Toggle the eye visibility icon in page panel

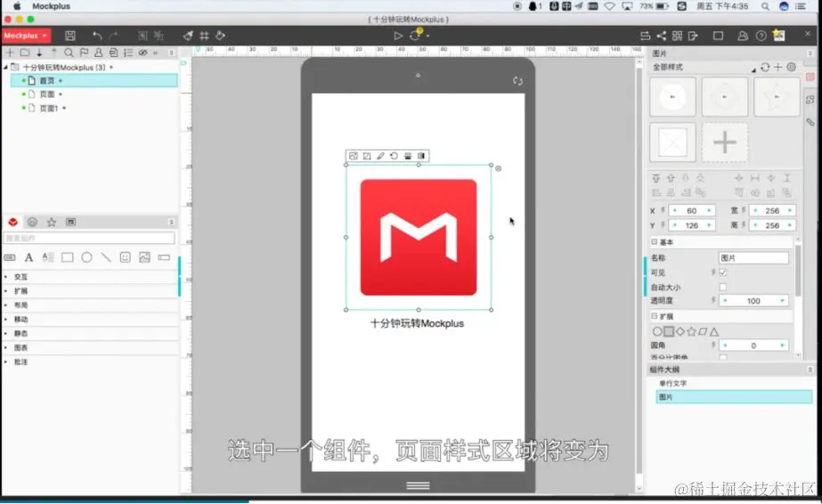tap(142, 53)
